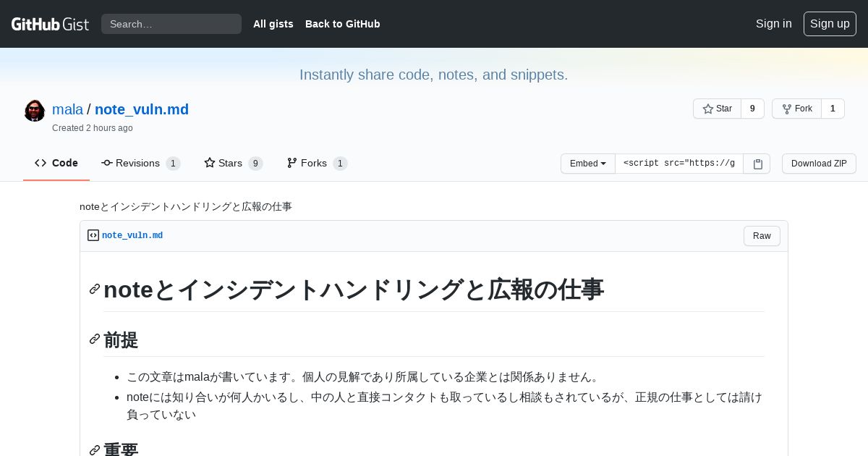Open the Revisions tab
Screen dimensions: 868x456
tap(140, 163)
